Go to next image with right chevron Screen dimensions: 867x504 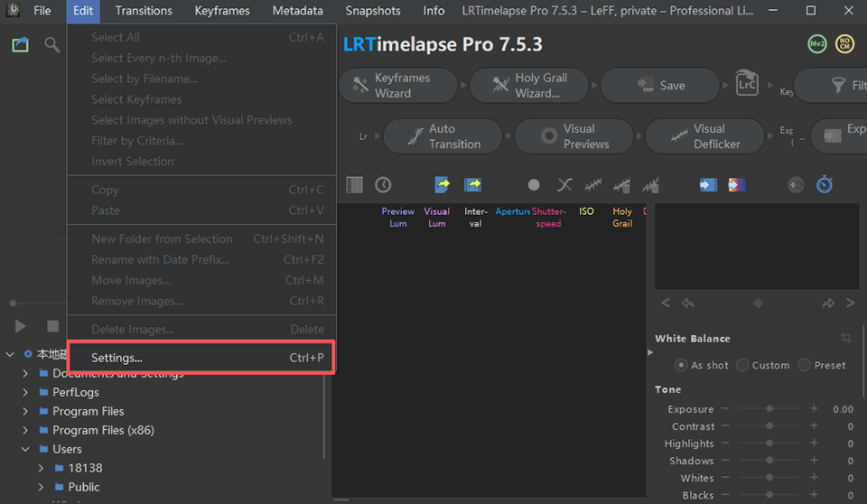click(851, 303)
